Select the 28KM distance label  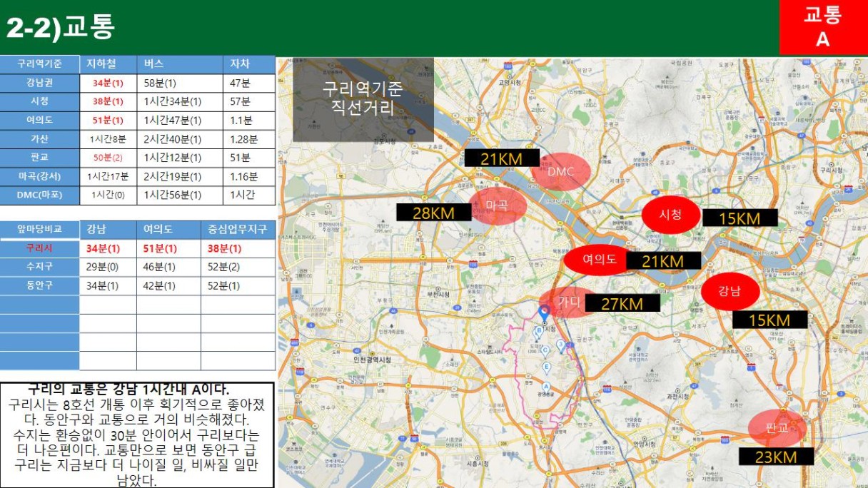tap(434, 213)
